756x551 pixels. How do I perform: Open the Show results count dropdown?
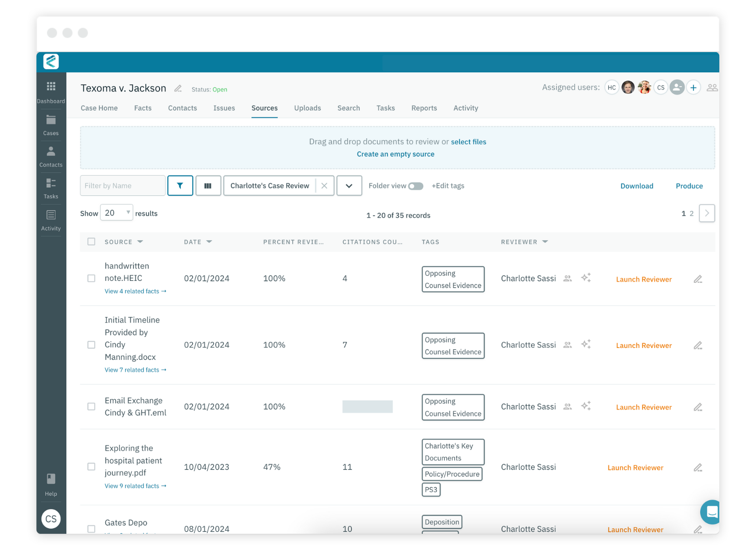116,213
